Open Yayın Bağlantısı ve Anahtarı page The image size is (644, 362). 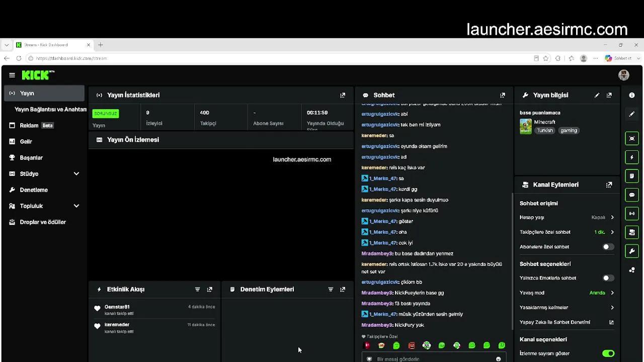coord(50,110)
